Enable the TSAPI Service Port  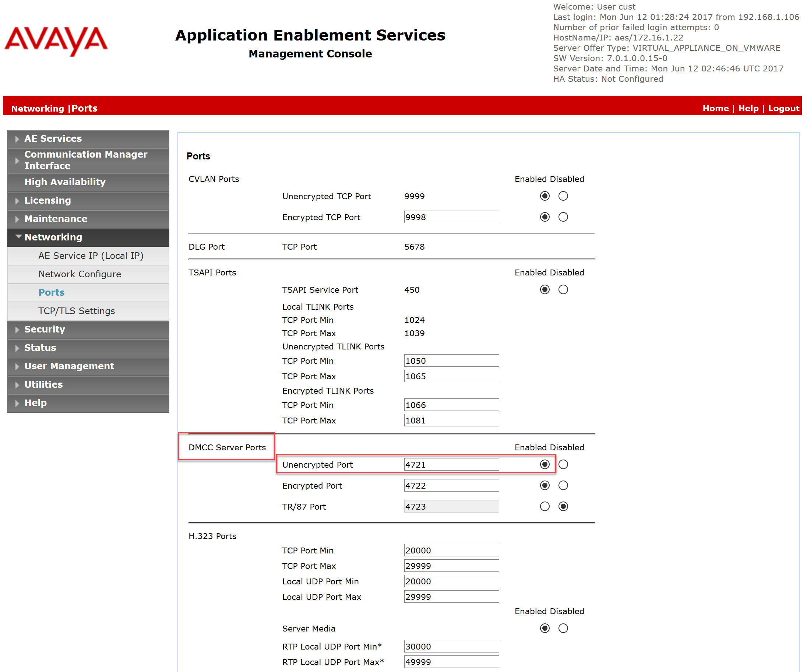[545, 290]
